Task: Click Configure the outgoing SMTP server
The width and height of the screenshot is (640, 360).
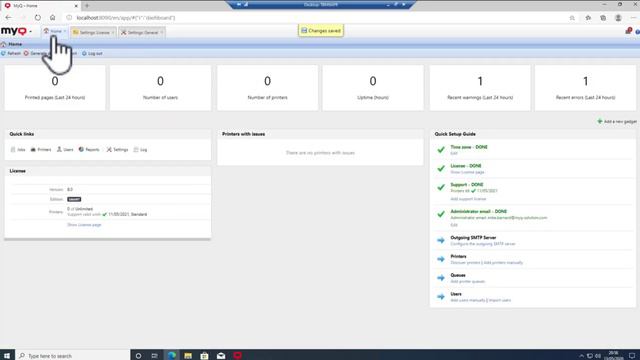Action: click(483, 244)
